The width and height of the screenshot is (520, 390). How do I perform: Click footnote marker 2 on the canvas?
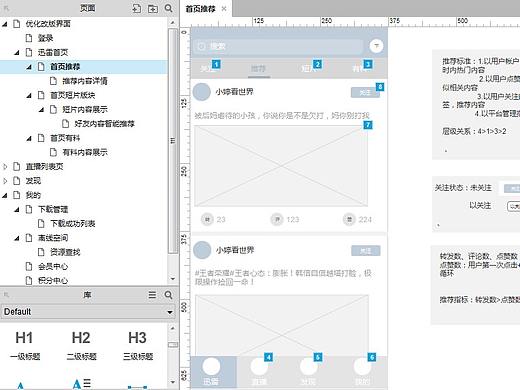point(317,64)
